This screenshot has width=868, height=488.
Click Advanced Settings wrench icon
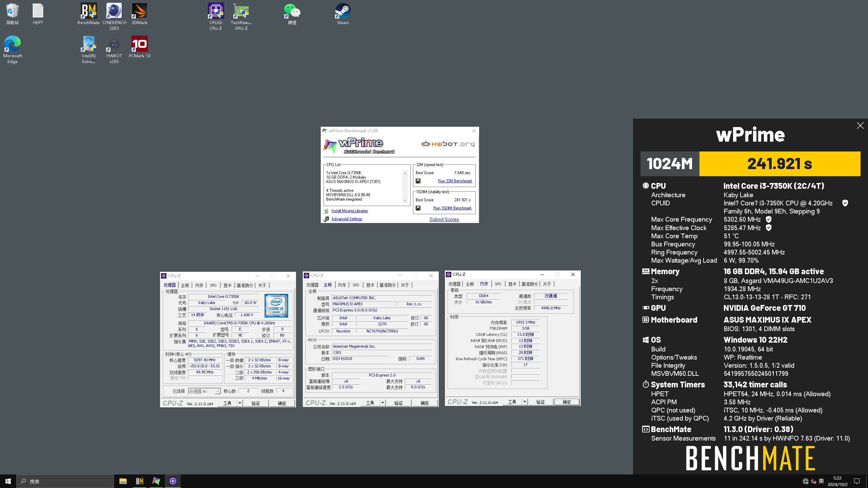(x=326, y=219)
